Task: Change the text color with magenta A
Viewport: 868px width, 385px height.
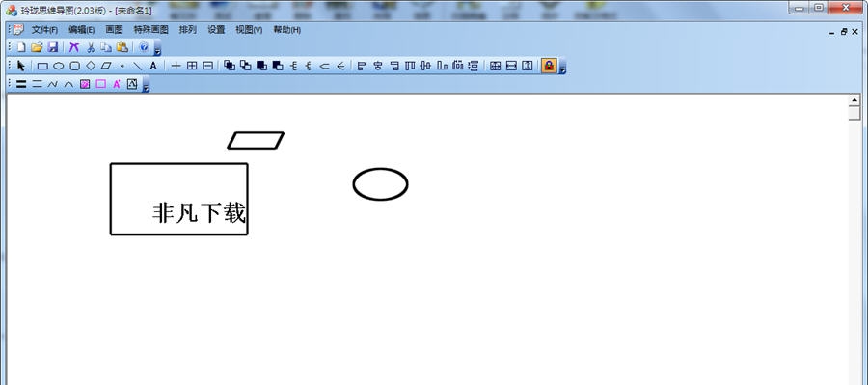Action: point(117,84)
